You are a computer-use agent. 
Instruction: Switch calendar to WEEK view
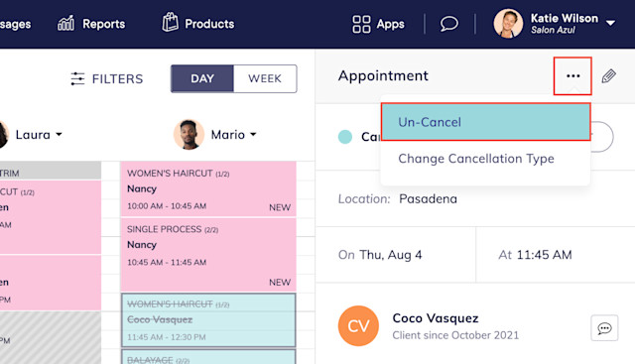click(x=265, y=78)
